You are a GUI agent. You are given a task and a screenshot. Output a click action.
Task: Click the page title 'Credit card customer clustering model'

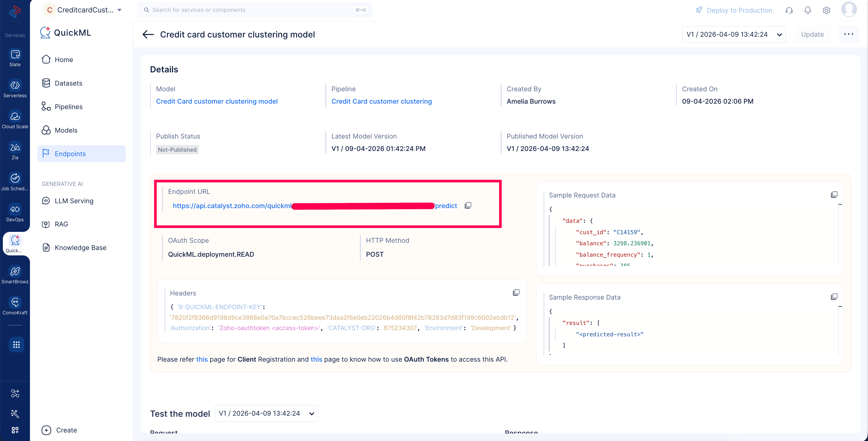click(237, 34)
